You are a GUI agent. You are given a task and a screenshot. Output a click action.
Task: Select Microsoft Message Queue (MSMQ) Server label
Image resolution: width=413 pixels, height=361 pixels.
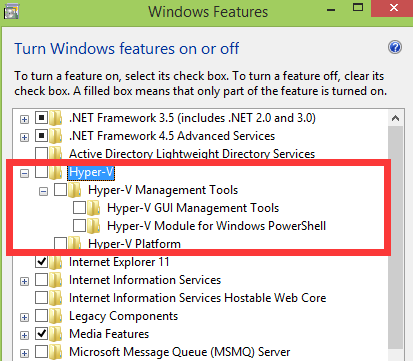(x=179, y=352)
